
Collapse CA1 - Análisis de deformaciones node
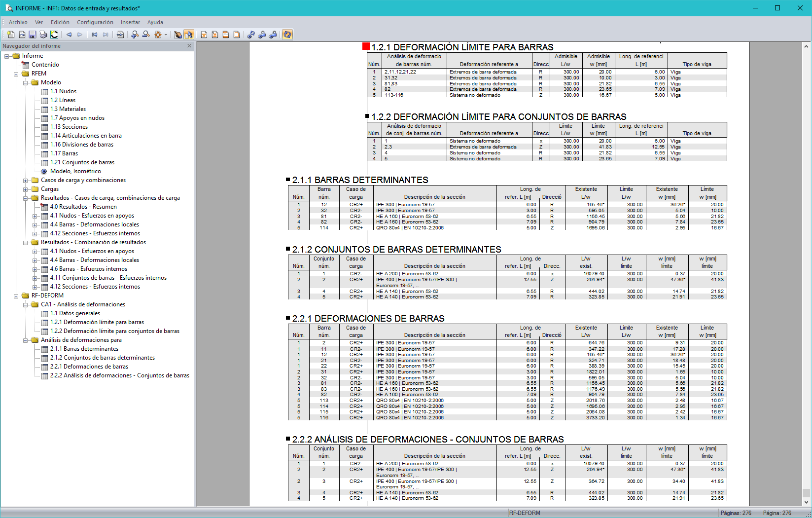tap(26, 304)
